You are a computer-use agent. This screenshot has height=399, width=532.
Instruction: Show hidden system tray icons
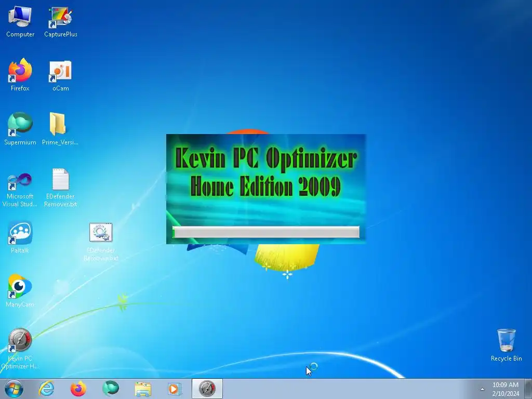[482, 389]
